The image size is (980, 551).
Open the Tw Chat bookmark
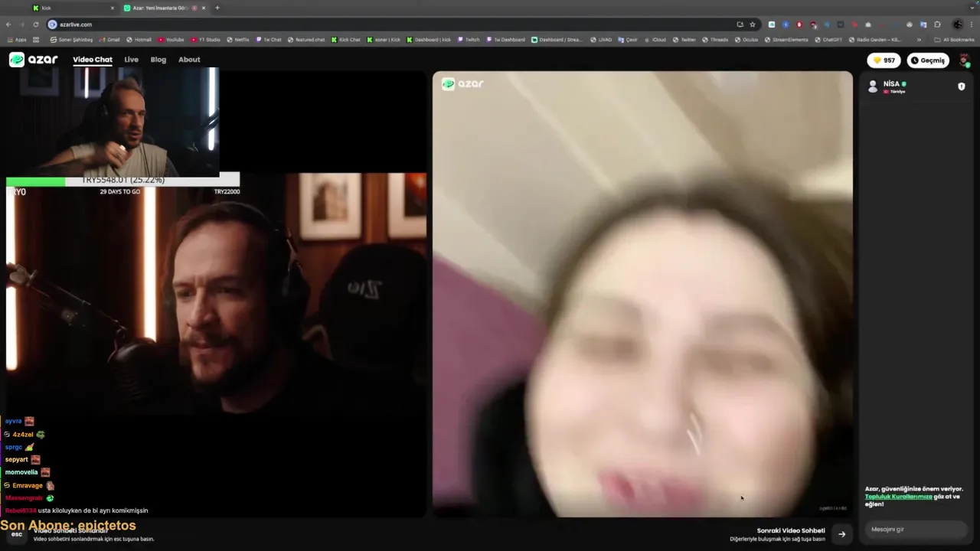(269, 40)
